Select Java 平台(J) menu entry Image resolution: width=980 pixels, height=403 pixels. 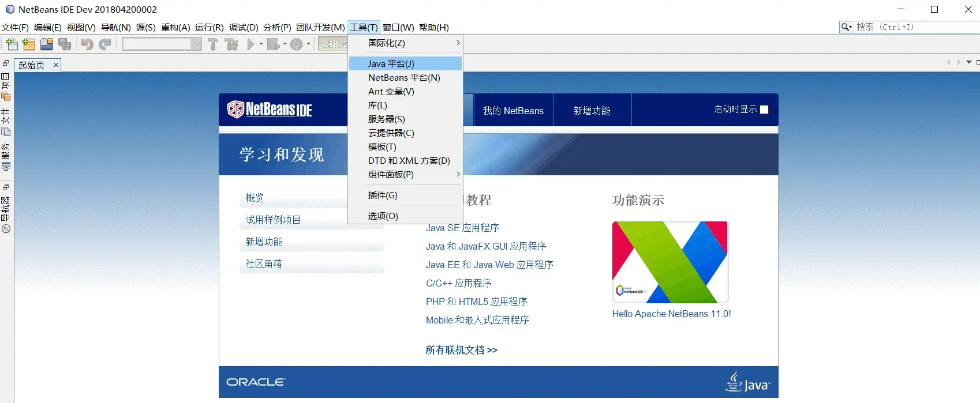(405, 64)
